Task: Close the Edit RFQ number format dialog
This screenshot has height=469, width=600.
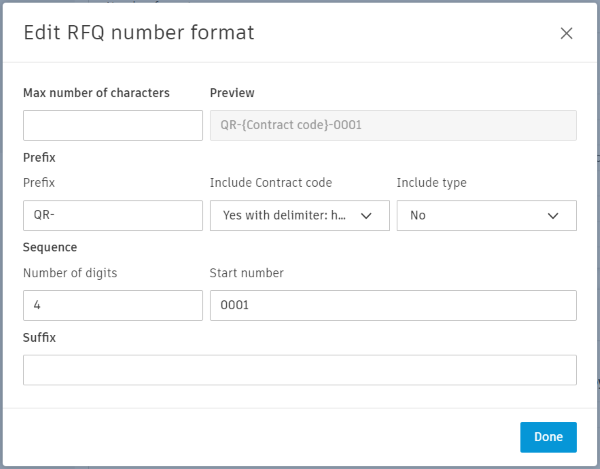Action: coord(566,33)
